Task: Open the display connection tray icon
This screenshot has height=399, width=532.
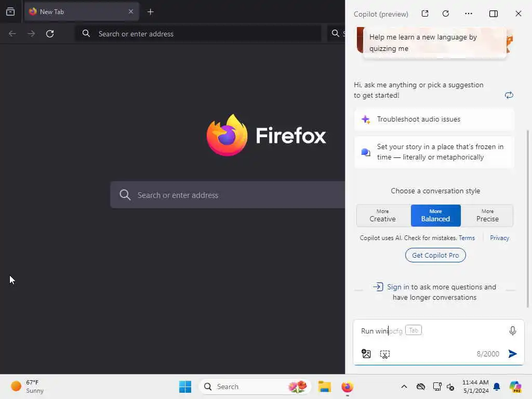Action: 437,387
